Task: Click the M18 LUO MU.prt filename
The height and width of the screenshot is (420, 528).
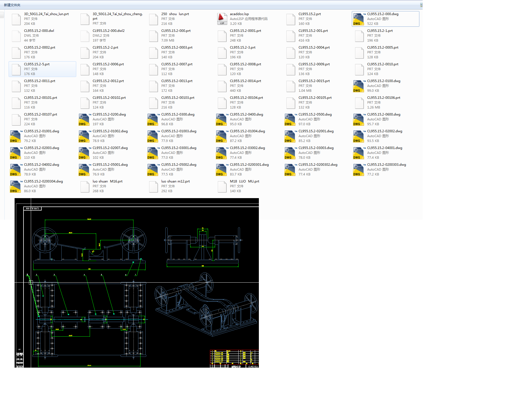Action: (x=244, y=181)
